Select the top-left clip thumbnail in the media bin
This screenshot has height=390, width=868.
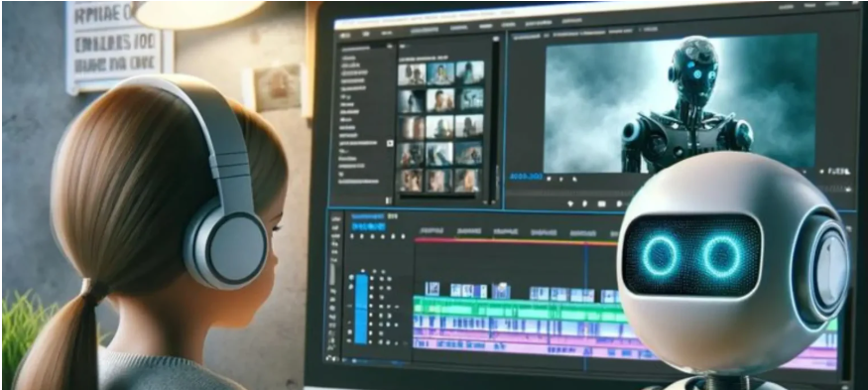[412, 74]
